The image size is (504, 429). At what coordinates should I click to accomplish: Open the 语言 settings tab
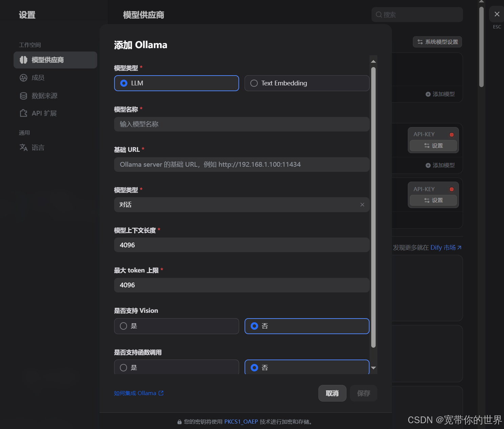55,147
